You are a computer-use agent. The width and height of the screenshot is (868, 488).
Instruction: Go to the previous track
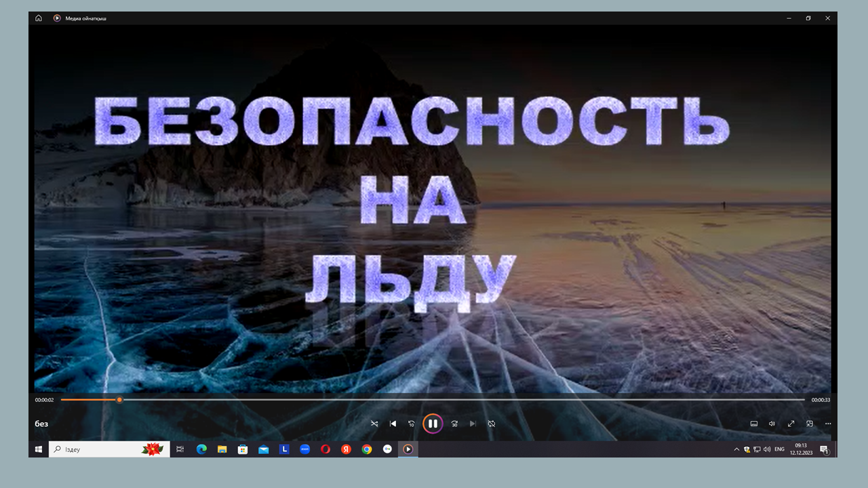pyautogui.click(x=393, y=424)
